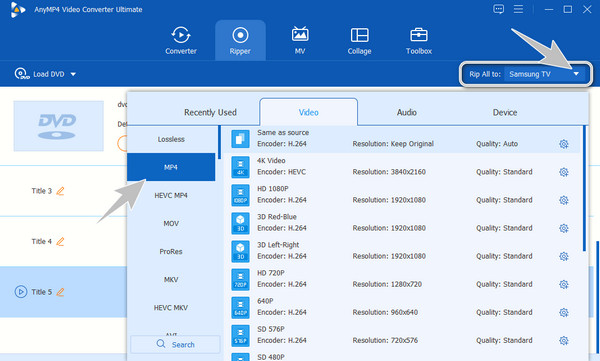600x361 pixels.
Task: Click the Load DVD disc icon
Action: coord(22,74)
